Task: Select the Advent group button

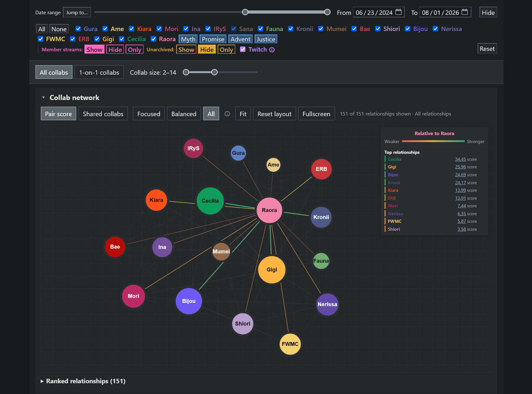Action: pyautogui.click(x=240, y=39)
